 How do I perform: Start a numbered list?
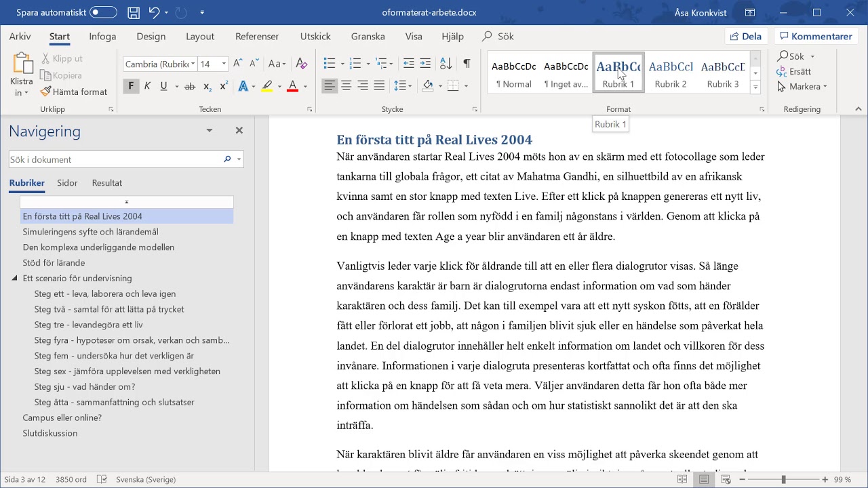355,64
